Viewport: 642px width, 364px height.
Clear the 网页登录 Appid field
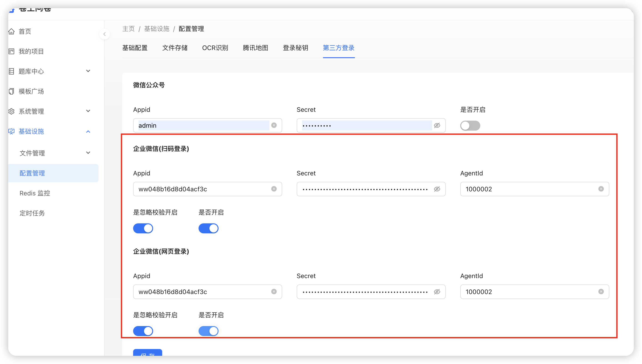[274, 292]
